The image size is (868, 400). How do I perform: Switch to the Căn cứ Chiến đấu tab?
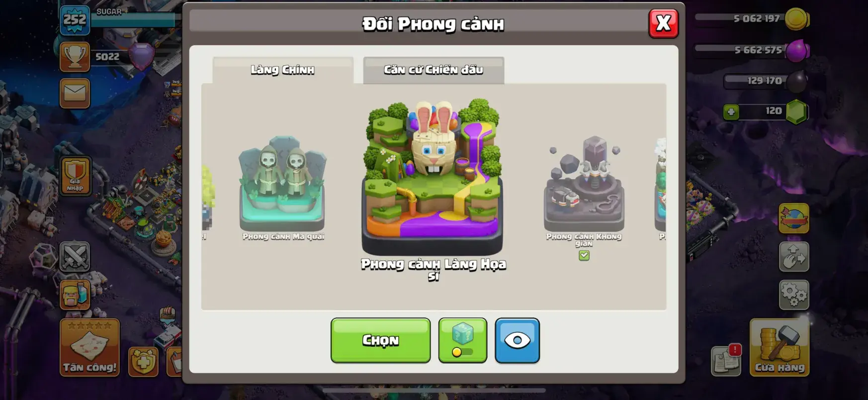pos(434,70)
